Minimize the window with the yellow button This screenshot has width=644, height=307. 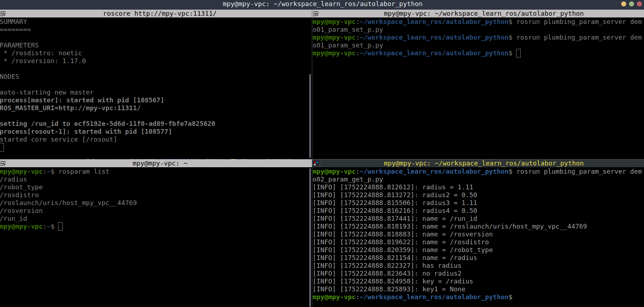click(x=623, y=4)
